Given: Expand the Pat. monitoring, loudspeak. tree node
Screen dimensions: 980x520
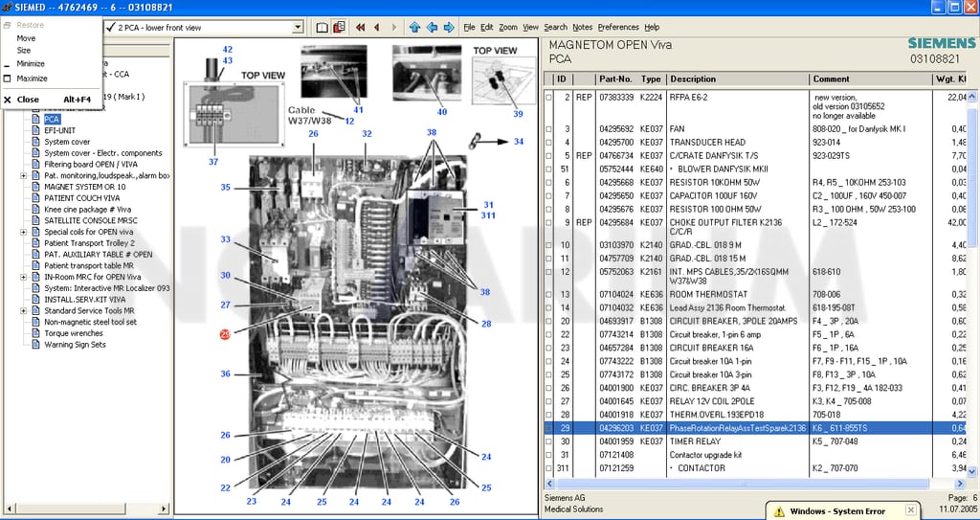Looking at the screenshot, I should [24, 176].
